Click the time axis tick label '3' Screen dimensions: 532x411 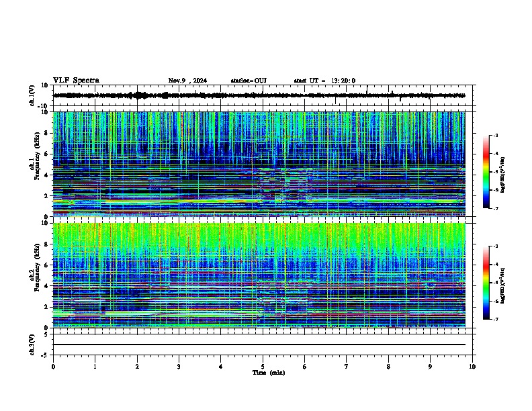pyautogui.click(x=179, y=367)
